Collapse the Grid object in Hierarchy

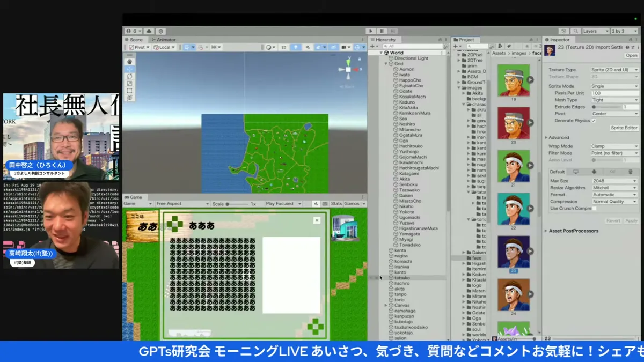point(386,64)
